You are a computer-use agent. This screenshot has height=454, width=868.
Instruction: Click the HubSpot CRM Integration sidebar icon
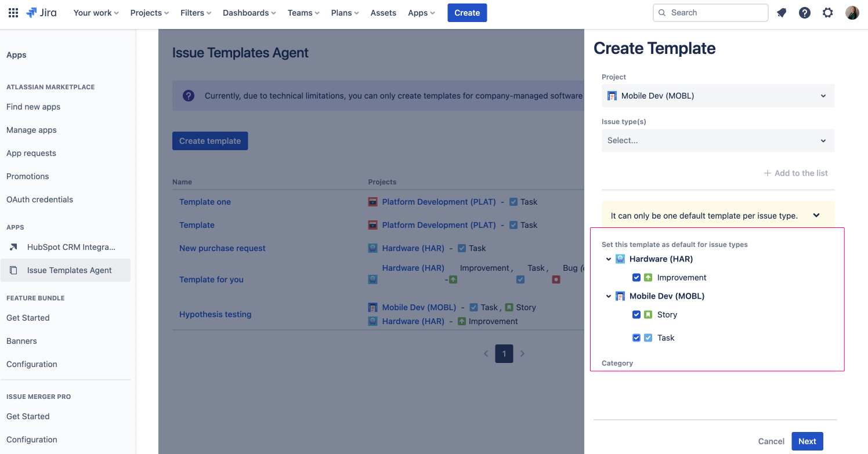[14, 246]
